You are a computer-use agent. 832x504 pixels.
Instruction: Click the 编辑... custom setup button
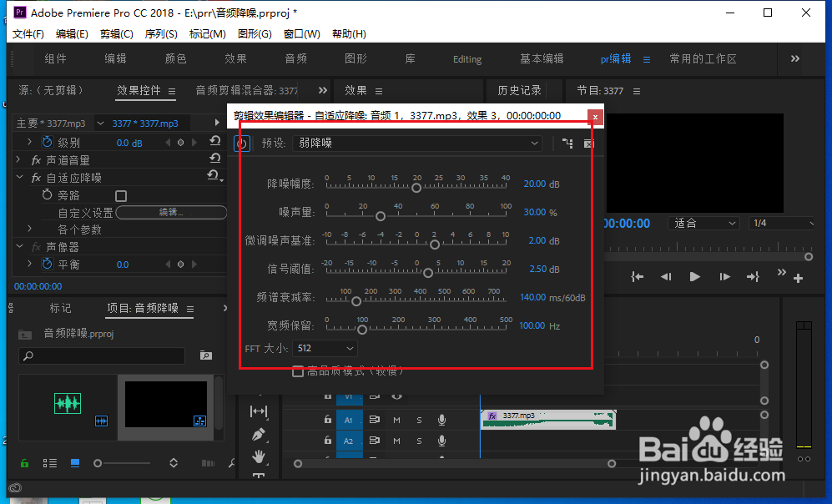pos(171,212)
